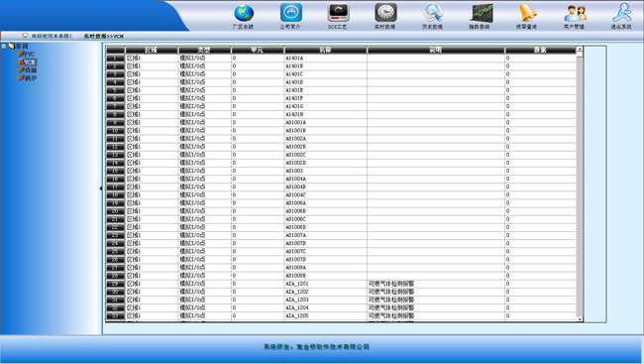Click the table scrollbar up arrow
The height and width of the screenshot is (364, 644).
(580, 49)
